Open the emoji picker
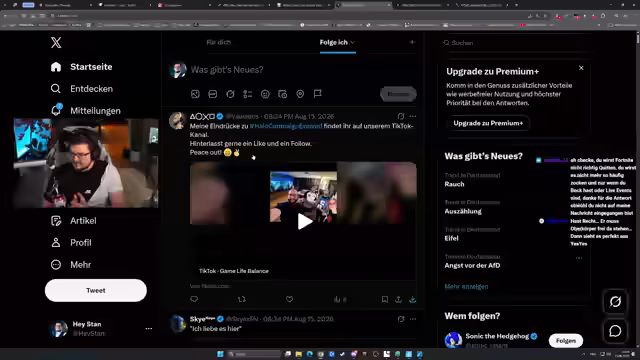Viewport: 640px width, 360px height. (x=265, y=94)
